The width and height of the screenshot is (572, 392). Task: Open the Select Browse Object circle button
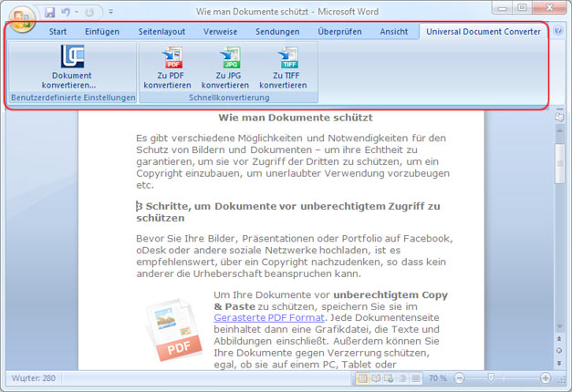(559, 351)
